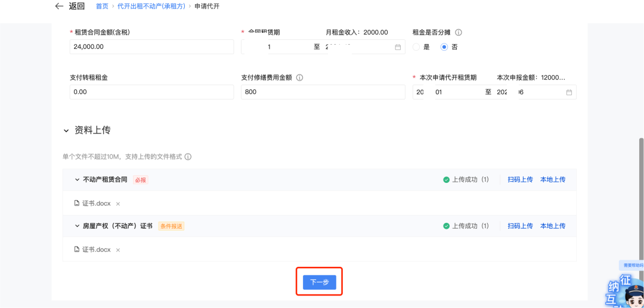The image size is (644, 308).
Task: Open calendar icon in 本次申请代开租赁期 field
Action: pyautogui.click(x=569, y=92)
